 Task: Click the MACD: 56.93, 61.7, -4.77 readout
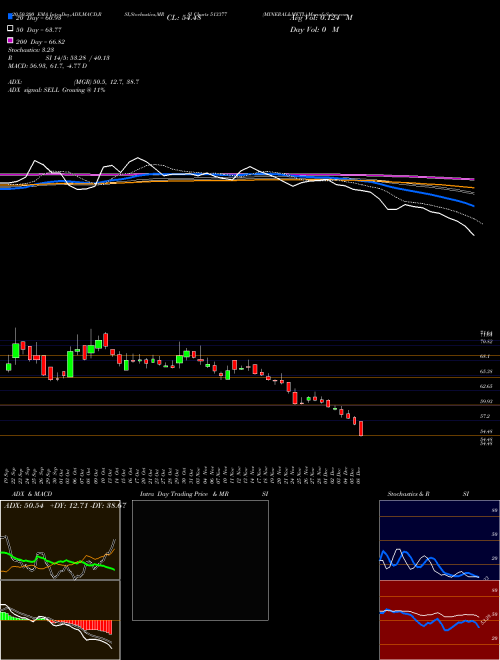pyautogui.click(x=48, y=66)
